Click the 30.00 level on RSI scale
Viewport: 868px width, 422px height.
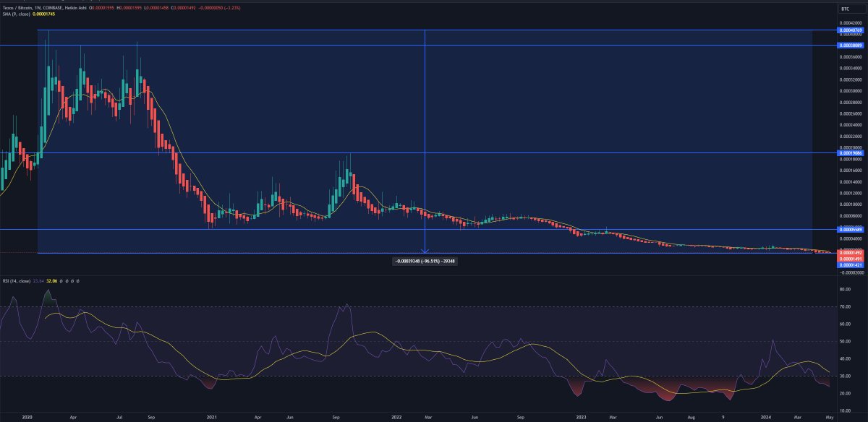846,376
